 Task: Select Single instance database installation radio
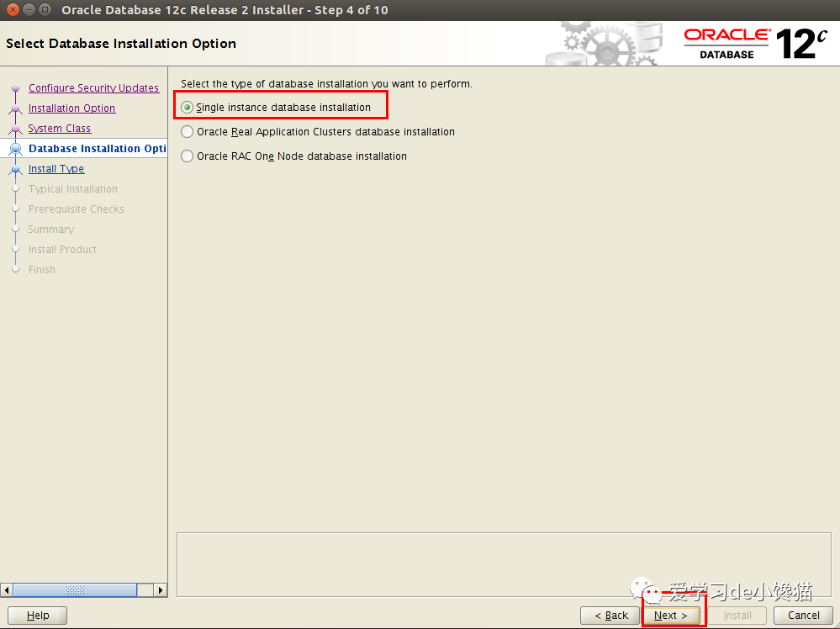click(x=187, y=107)
